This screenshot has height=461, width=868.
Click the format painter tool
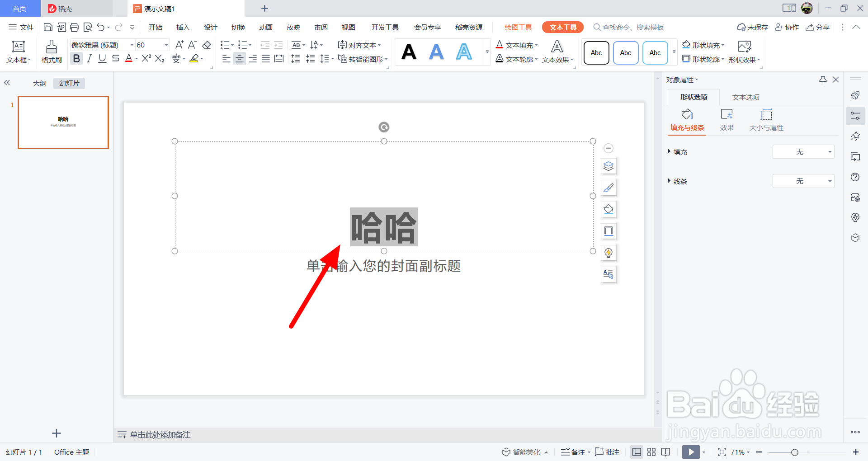coord(51,51)
